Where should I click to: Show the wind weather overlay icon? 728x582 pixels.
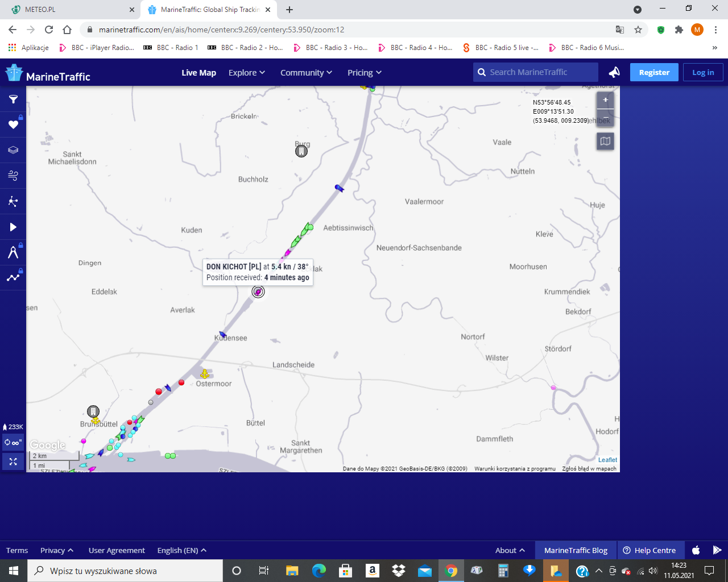click(x=13, y=176)
